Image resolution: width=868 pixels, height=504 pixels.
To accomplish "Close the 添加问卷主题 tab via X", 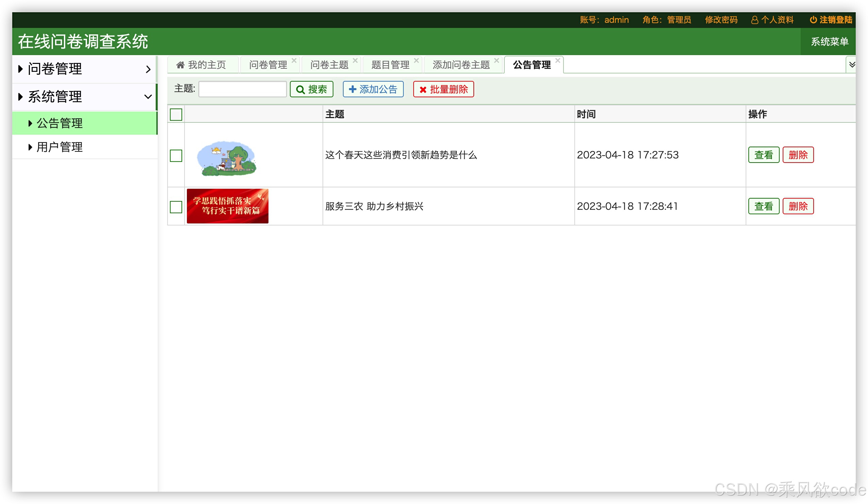I will [x=496, y=61].
